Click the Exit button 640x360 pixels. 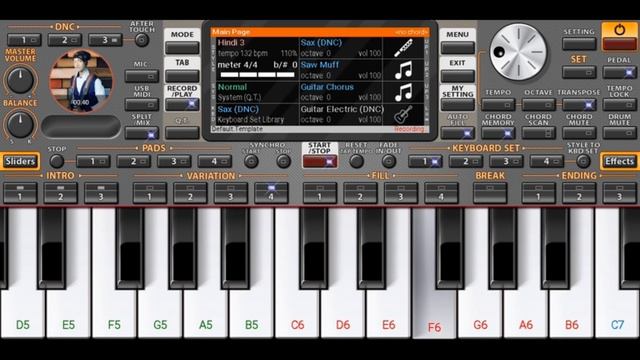pos(458,76)
